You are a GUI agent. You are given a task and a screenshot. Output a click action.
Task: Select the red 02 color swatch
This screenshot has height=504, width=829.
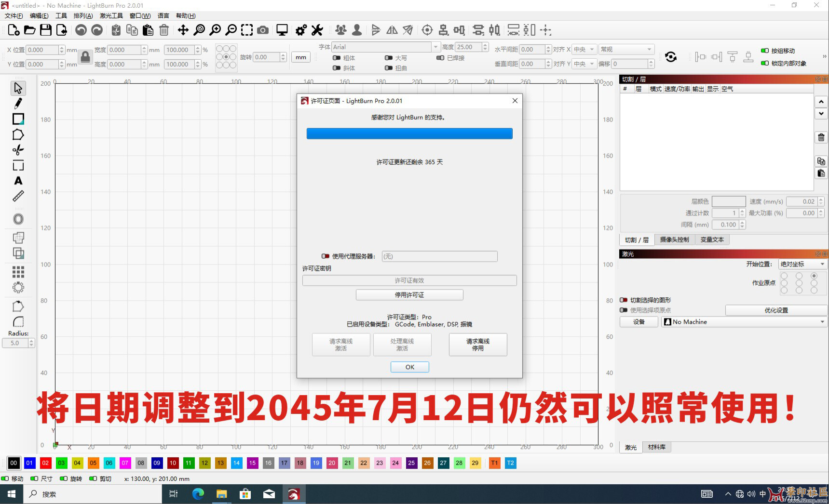click(45, 463)
